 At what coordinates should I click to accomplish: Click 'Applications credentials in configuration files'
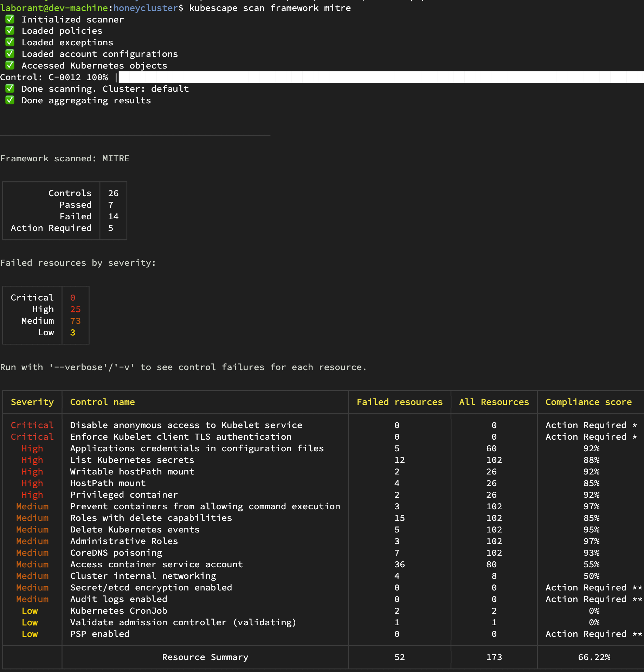tap(197, 448)
